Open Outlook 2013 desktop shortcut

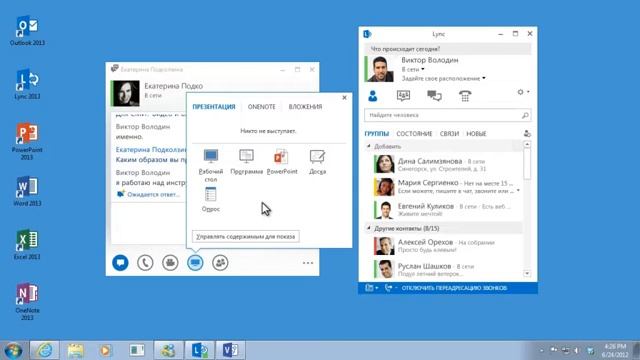pyautogui.click(x=27, y=31)
